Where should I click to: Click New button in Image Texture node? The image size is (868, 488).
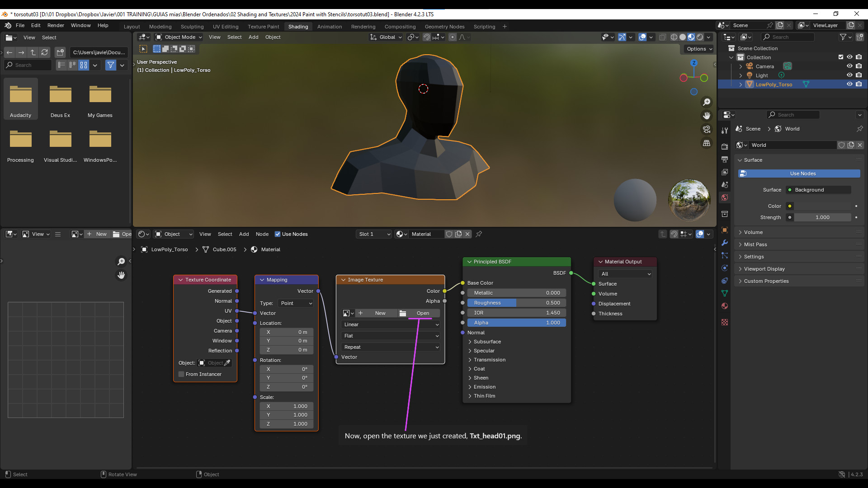377,313
